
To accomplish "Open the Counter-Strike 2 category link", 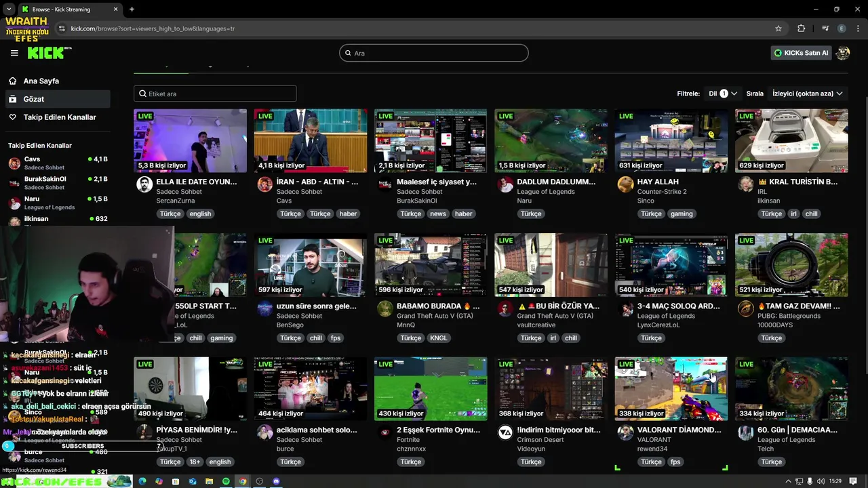I will (x=662, y=192).
